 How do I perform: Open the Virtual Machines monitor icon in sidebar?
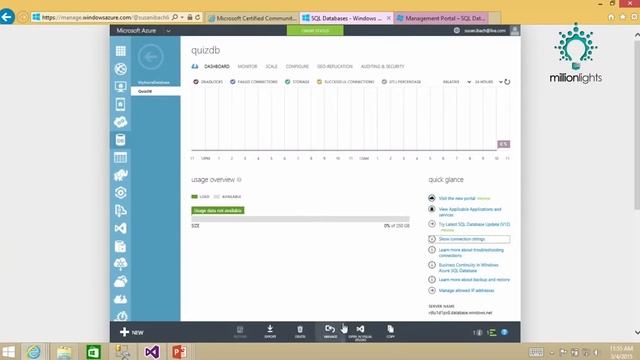coord(120,87)
